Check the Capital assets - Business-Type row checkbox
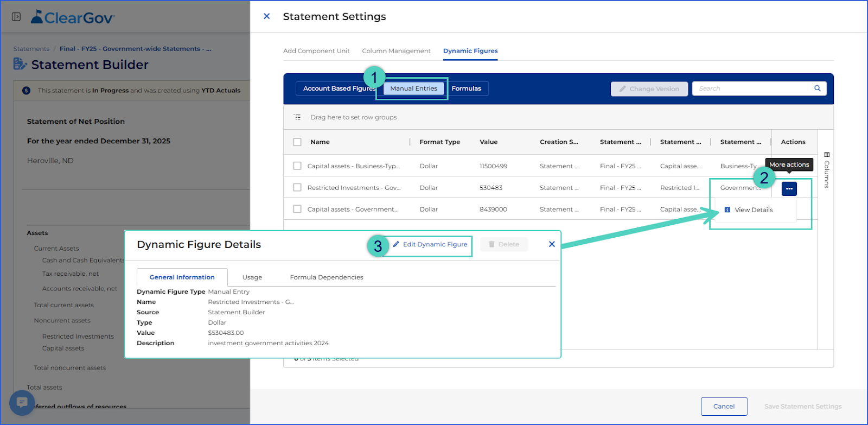 tap(297, 166)
